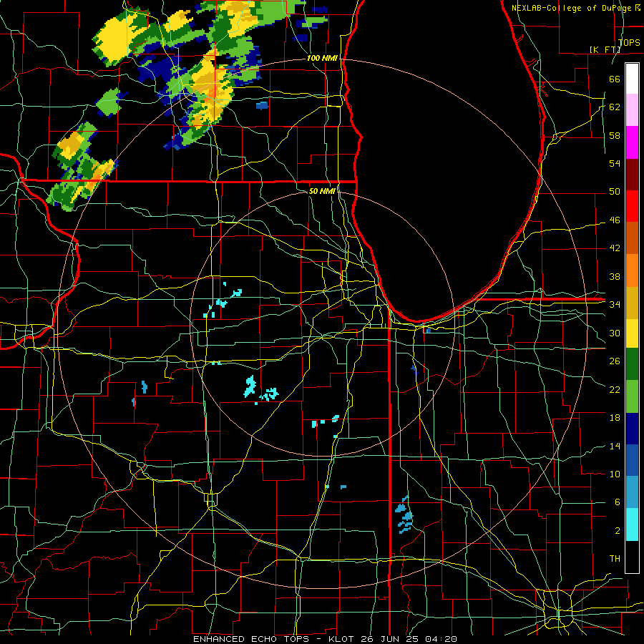Click the "22" legend value
The height and width of the screenshot is (644, 644).
(615, 389)
